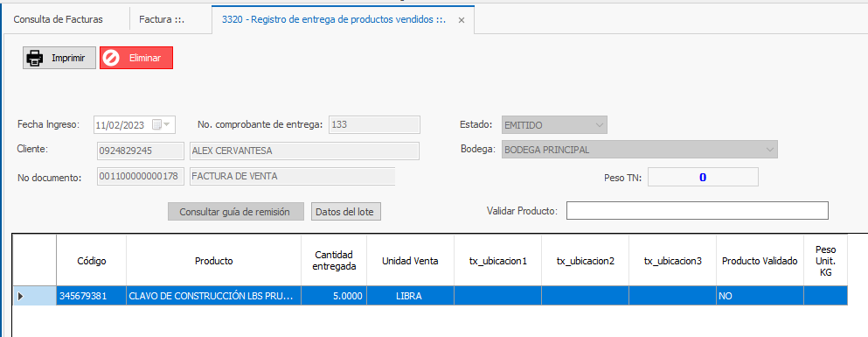Sort by the Código column header
Viewport: 868px width, 337px height.
tap(91, 261)
